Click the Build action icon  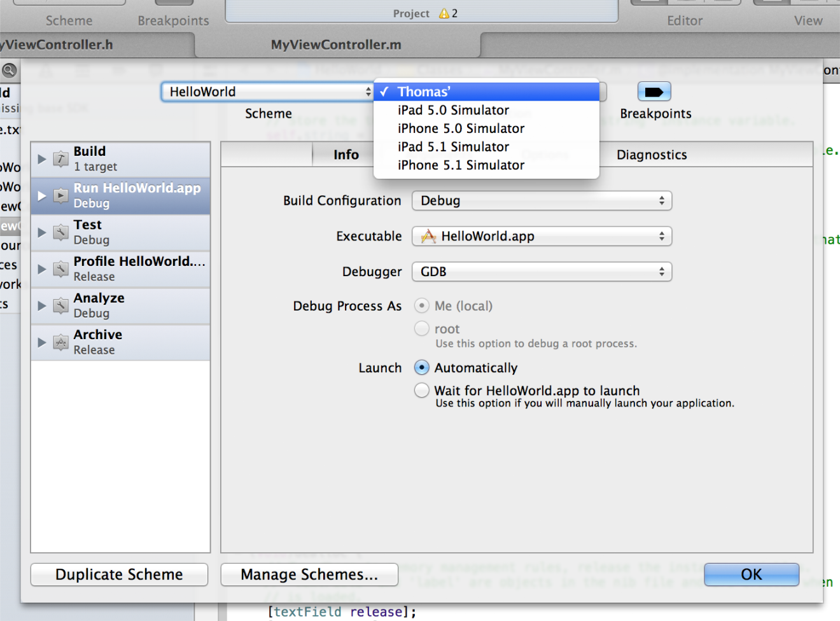(60, 159)
